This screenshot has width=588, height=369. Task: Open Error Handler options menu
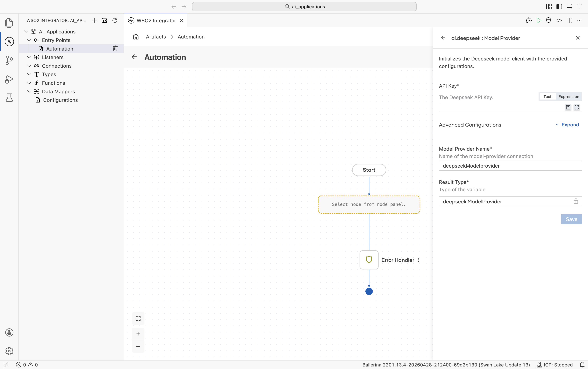[418, 260]
